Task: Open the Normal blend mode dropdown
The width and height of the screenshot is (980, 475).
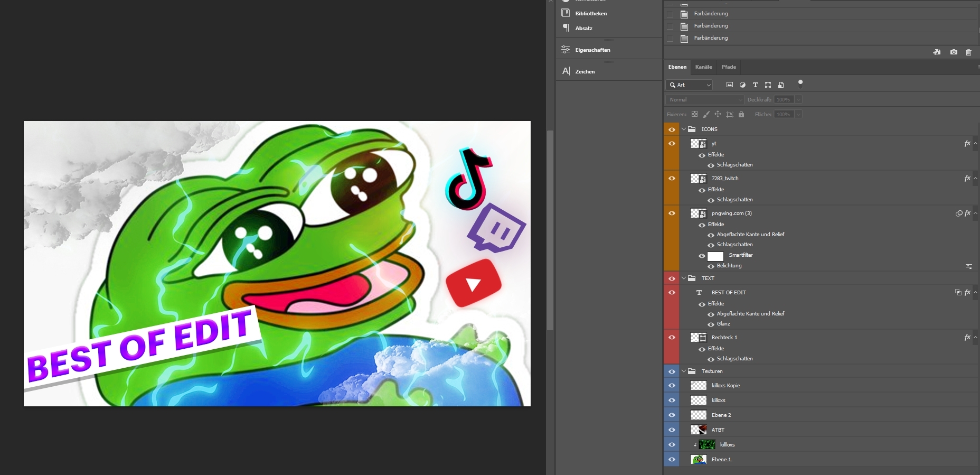Action: coord(705,100)
